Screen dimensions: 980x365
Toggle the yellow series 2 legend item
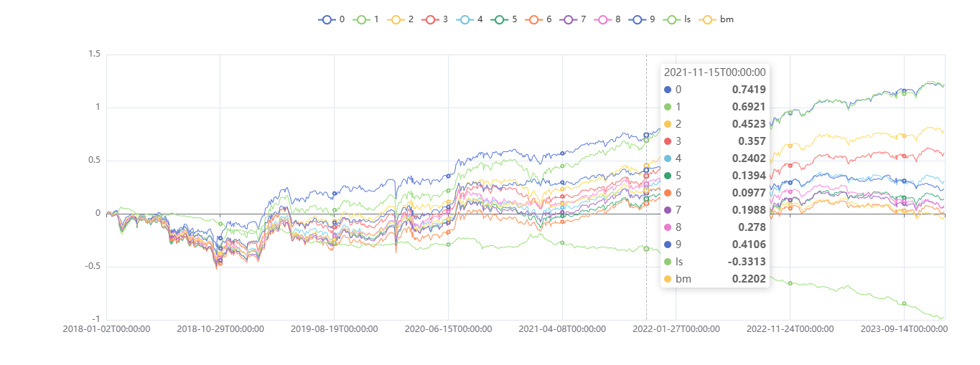tap(397, 19)
